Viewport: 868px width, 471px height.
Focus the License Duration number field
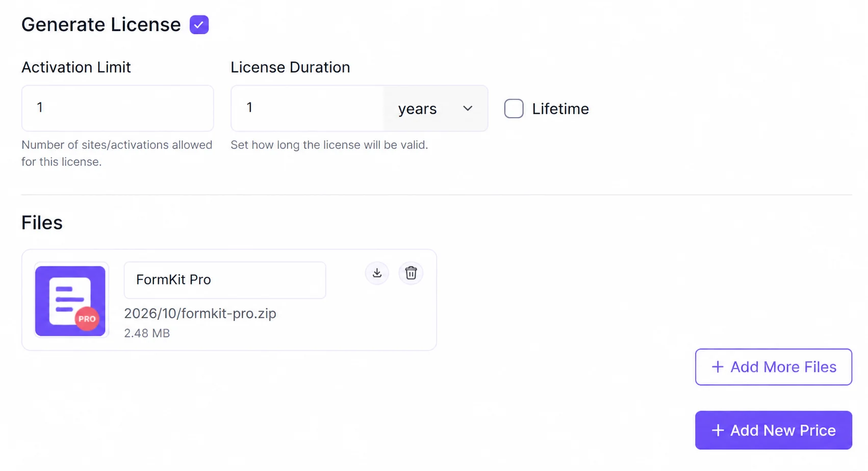307,108
